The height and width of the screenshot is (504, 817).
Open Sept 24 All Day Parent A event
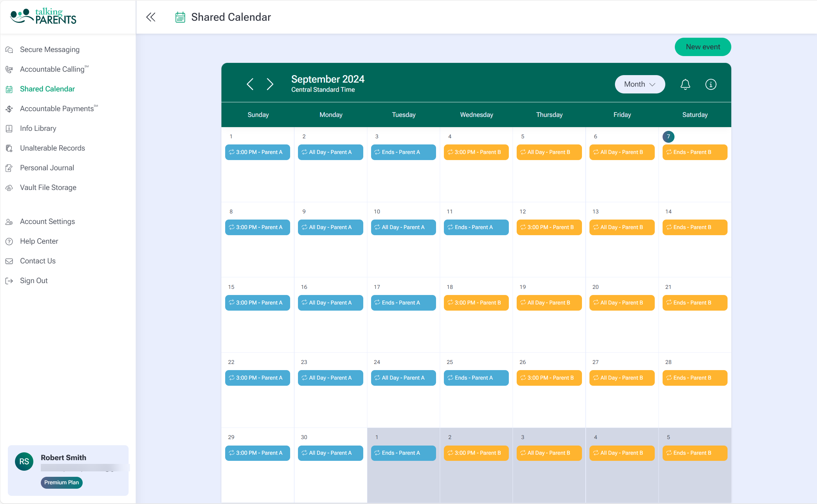pos(403,378)
